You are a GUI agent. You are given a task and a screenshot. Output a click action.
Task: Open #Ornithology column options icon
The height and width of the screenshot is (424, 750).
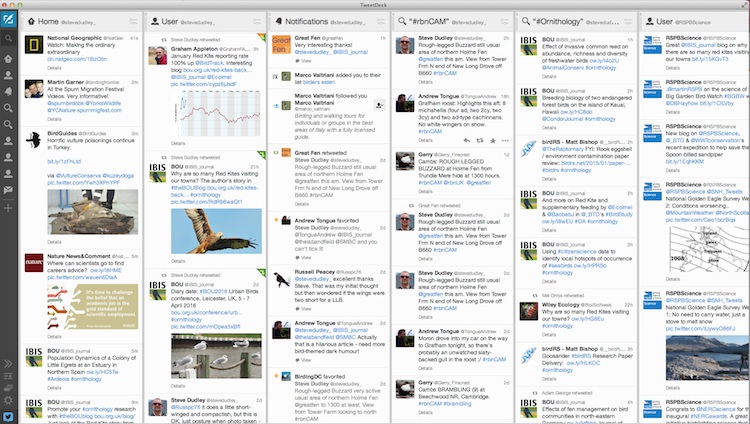628,22
